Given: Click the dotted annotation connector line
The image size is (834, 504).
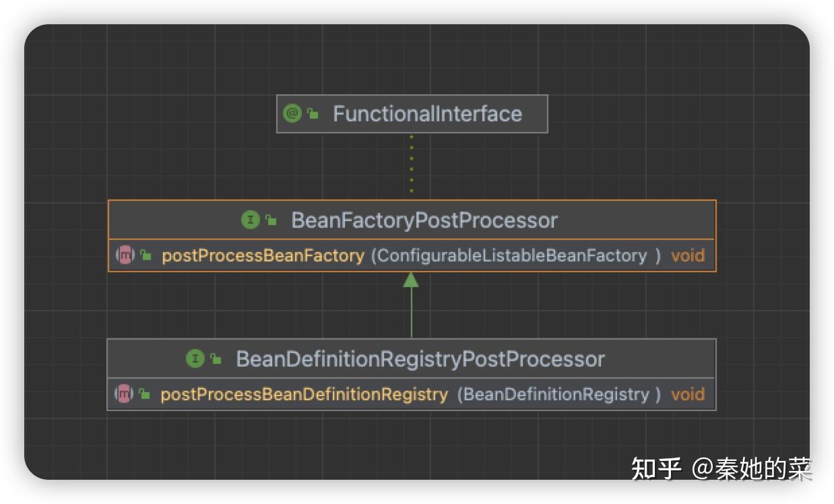Looking at the screenshot, I should coord(412,165).
